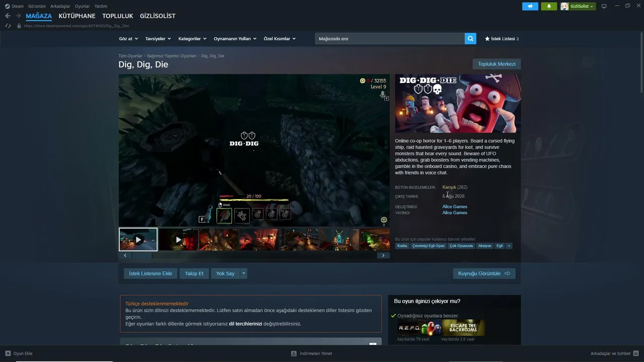Viewport: 644px width, 362px height.
Task: Click the Tüm Oyunlar breadcrumb
Action: click(x=130, y=56)
